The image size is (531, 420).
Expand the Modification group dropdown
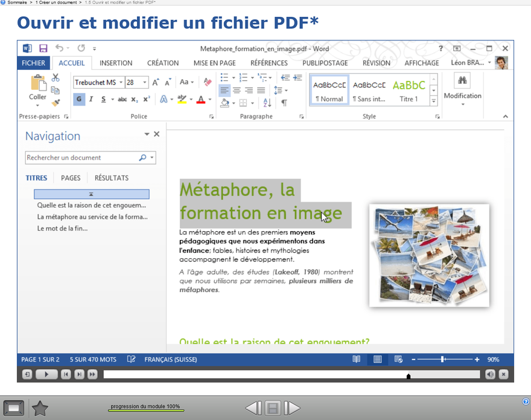(x=462, y=105)
